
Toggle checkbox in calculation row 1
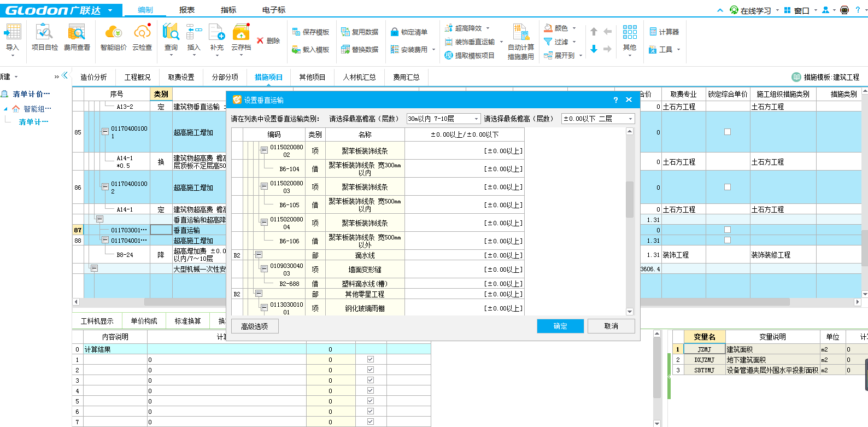pyautogui.click(x=371, y=359)
